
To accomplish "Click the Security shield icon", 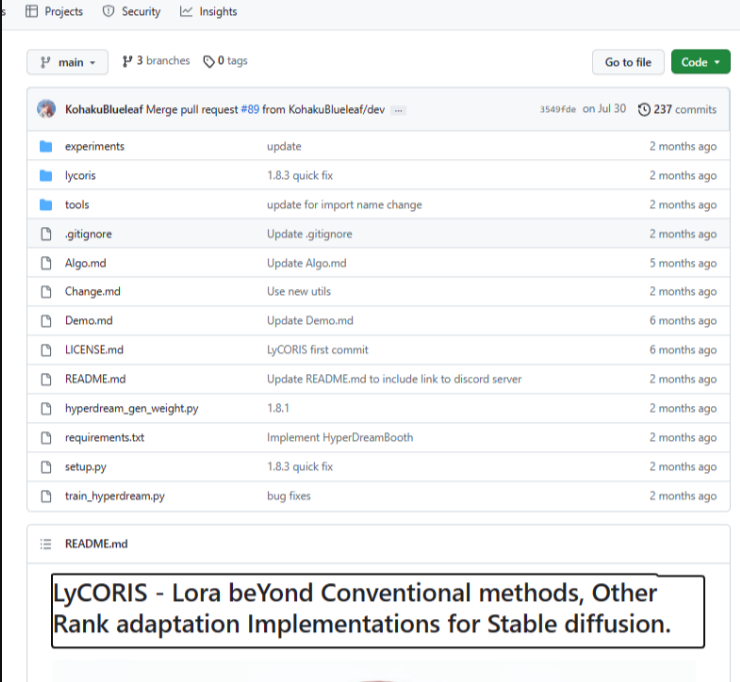I will point(109,11).
